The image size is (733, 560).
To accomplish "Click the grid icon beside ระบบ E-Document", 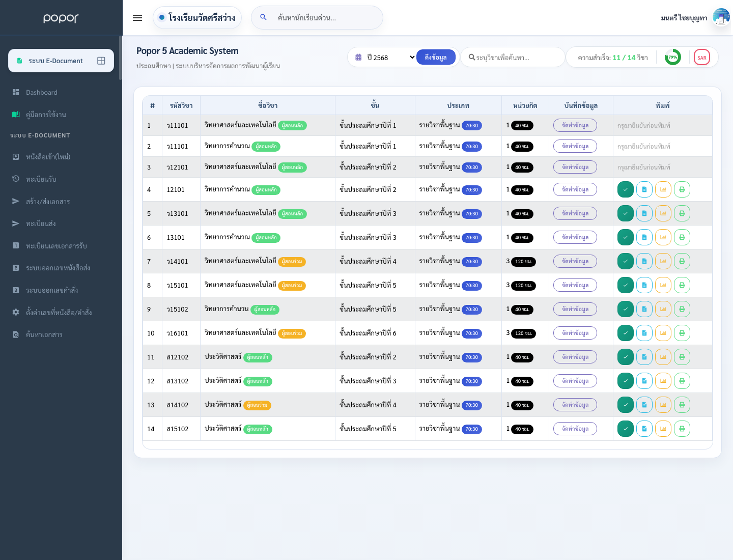I will click(x=101, y=61).
